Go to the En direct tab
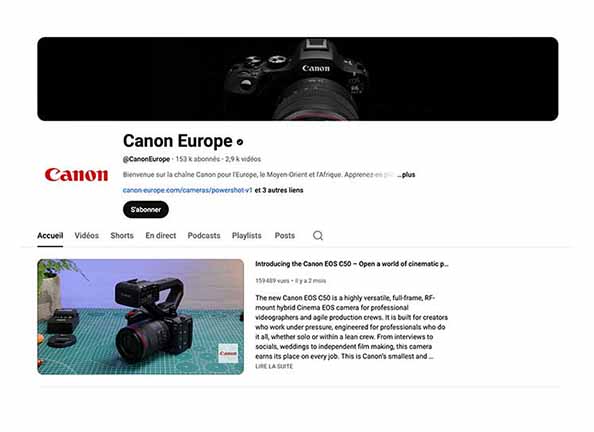The image size is (594, 432). (161, 236)
